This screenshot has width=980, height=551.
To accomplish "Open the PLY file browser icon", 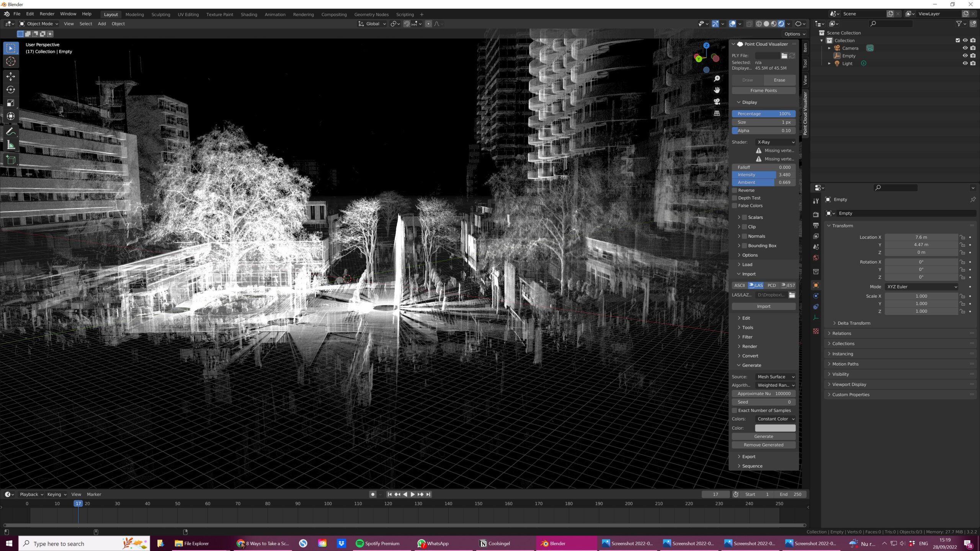I will (x=784, y=55).
